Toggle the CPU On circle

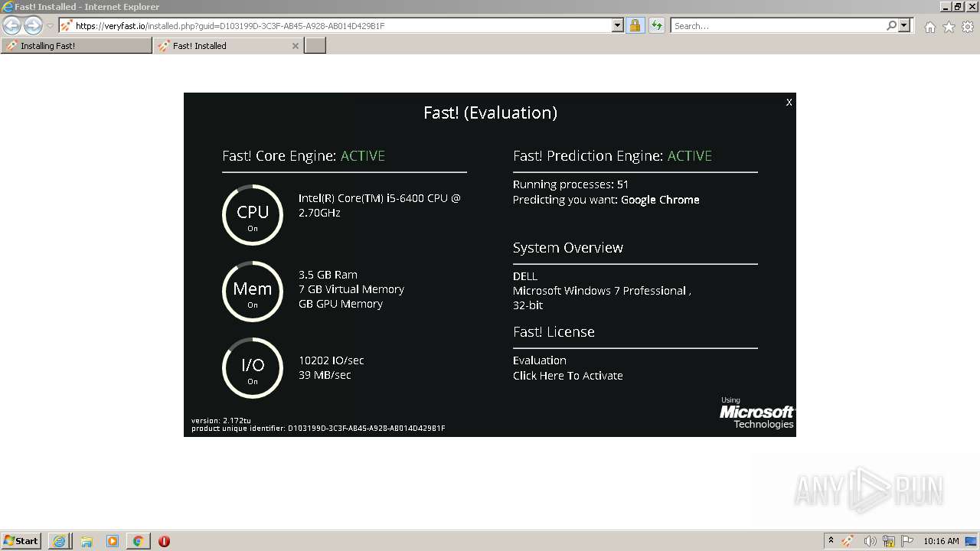point(253,215)
